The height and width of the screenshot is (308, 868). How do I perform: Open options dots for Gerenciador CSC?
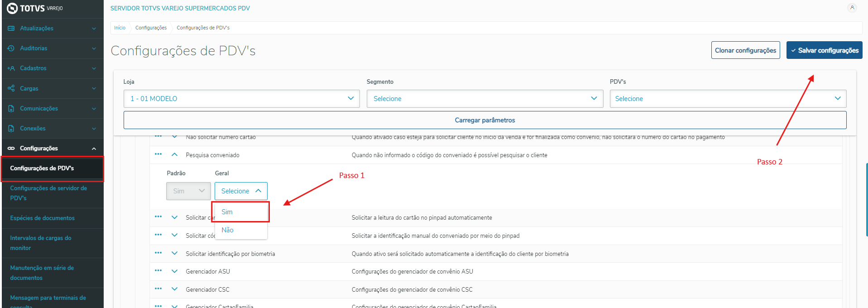(x=158, y=289)
